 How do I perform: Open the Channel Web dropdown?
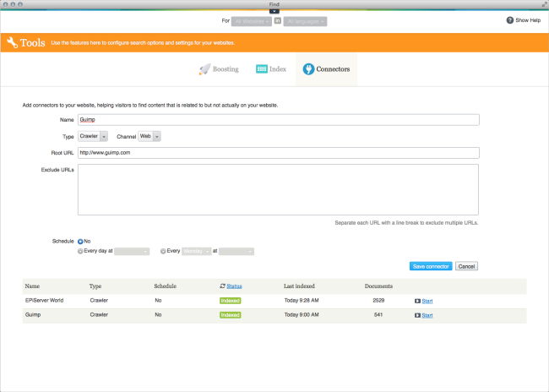149,136
